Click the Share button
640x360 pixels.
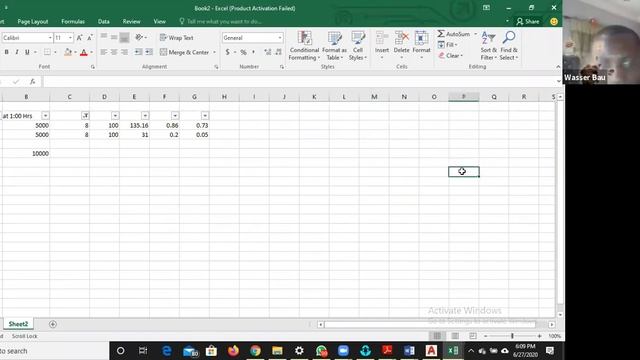528,21
